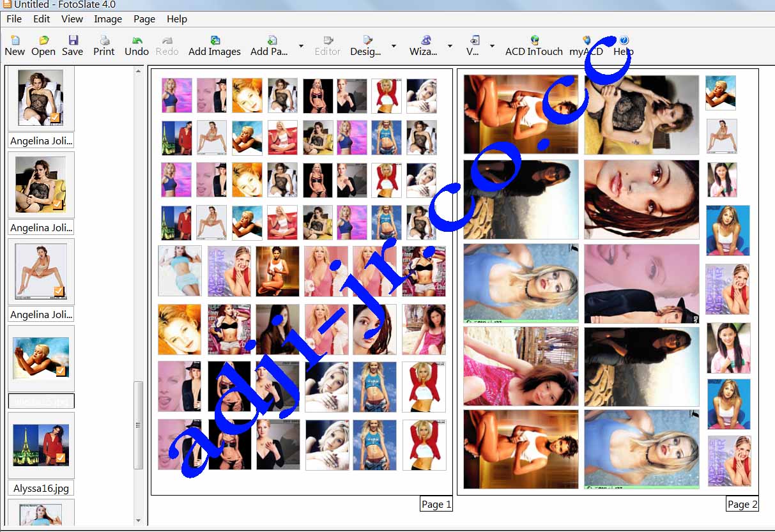Image resolution: width=775 pixels, height=532 pixels.
Task: Click the greyed Redo icon
Action: pos(167,46)
